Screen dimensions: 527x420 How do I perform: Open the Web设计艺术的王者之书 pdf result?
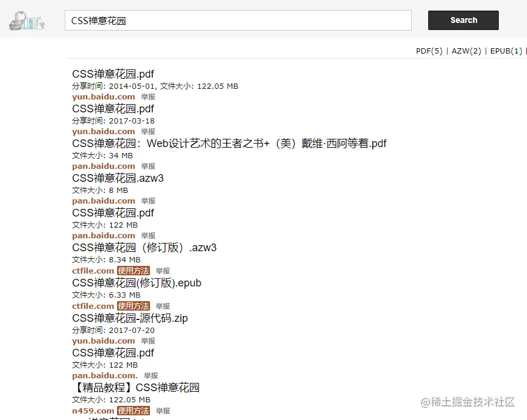pos(229,144)
